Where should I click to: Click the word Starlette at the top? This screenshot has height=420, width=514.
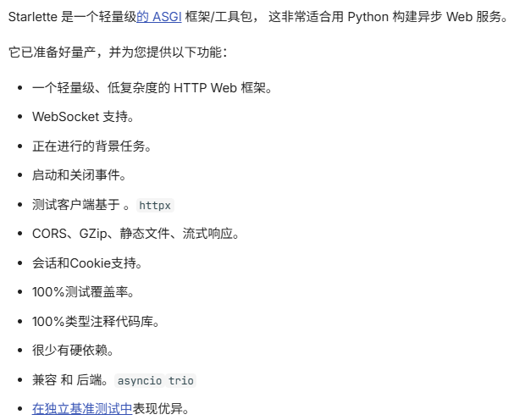coord(32,17)
